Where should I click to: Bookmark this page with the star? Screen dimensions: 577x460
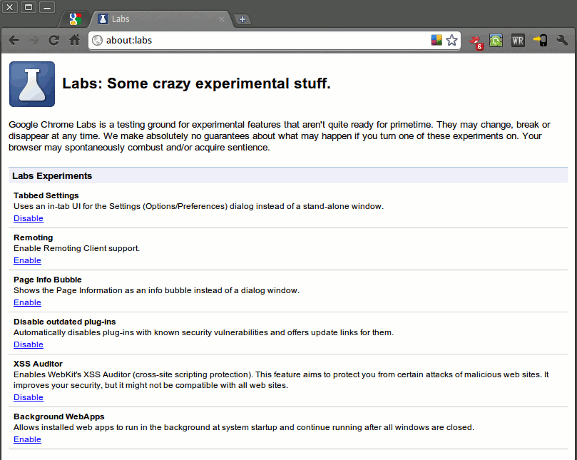(452, 40)
